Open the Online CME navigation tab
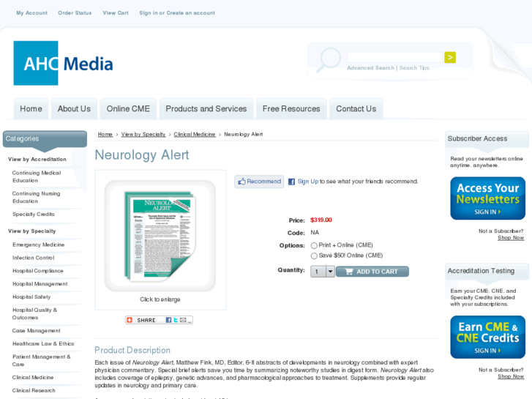This screenshot has width=532, height=399. [128, 108]
